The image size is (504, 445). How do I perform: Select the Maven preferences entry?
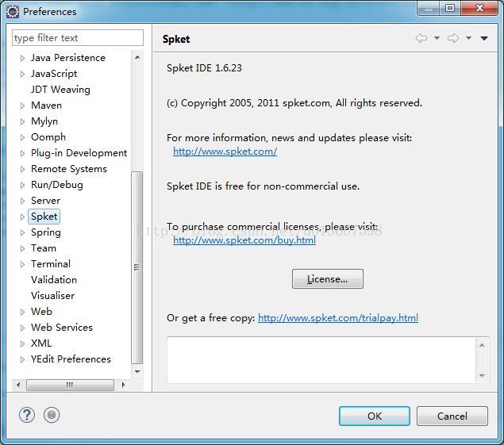coord(46,105)
